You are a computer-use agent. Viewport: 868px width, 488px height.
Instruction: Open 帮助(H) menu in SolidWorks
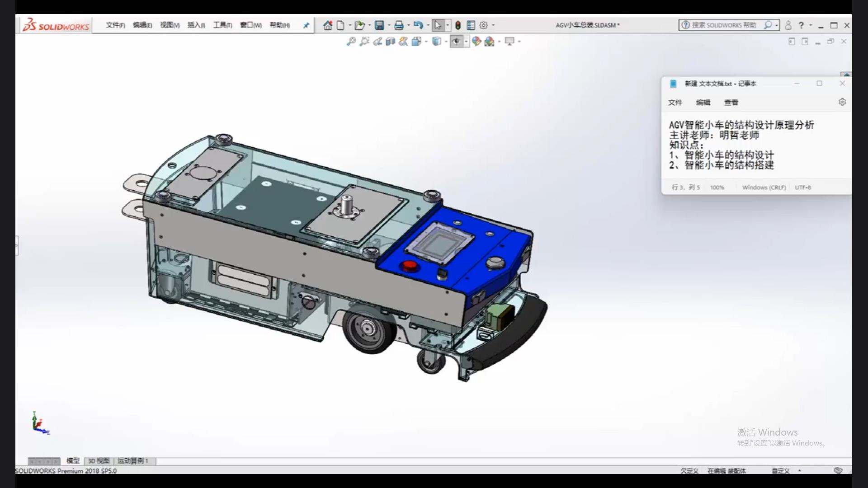point(280,25)
